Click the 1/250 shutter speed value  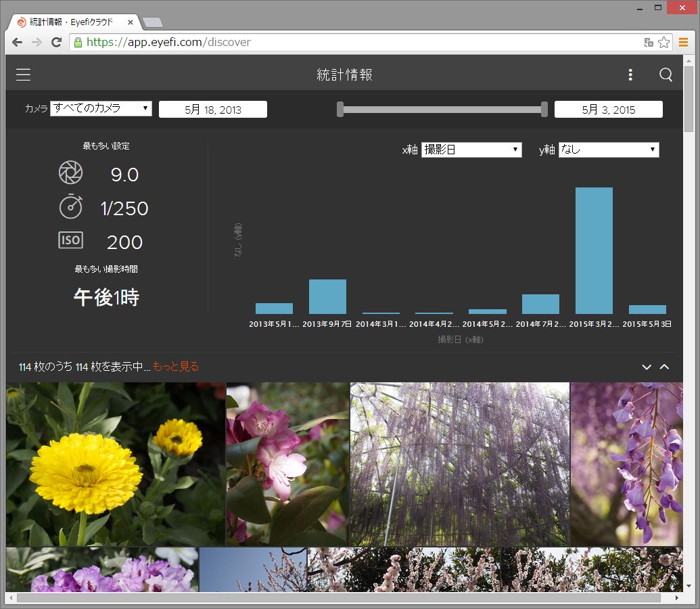click(x=124, y=208)
